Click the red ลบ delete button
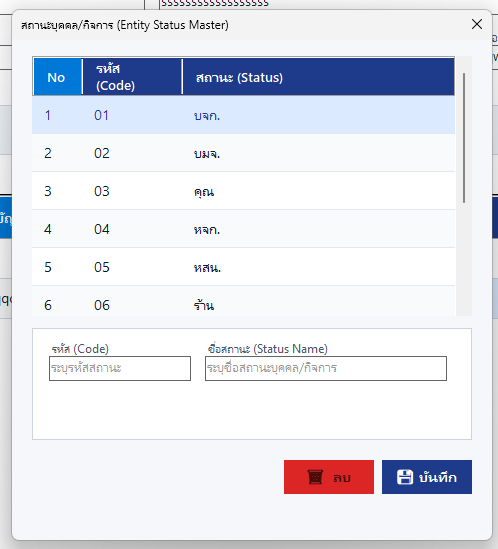The width and height of the screenshot is (498, 549). click(329, 477)
